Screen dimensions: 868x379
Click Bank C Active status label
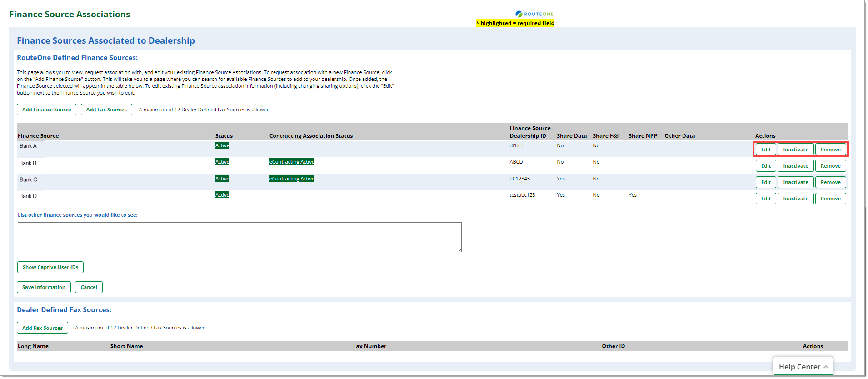[x=222, y=179]
